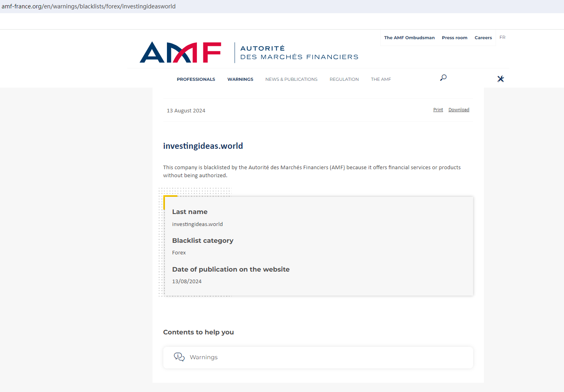The height and width of the screenshot is (392, 564).
Task: Click the Warnings speech bubble icon
Action: click(179, 357)
